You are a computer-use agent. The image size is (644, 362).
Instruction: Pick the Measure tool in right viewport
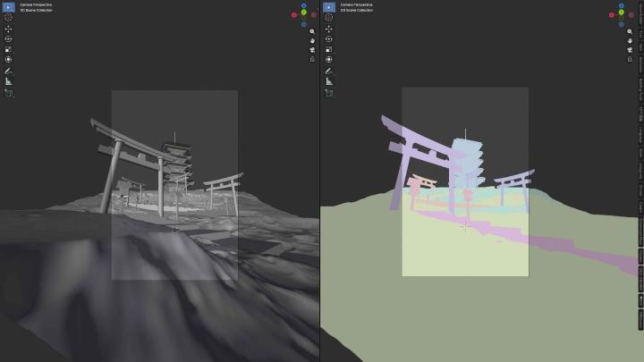click(329, 81)
